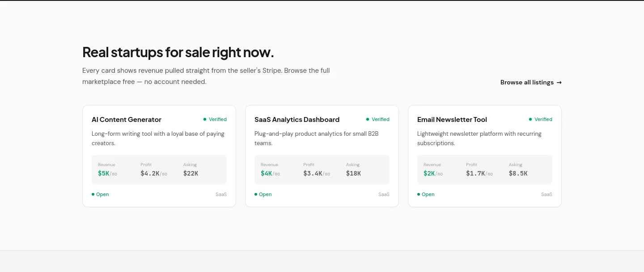Click the 'Real startups for sale right now.' heading
Screen dimensions: 644x272
(178, 52)
